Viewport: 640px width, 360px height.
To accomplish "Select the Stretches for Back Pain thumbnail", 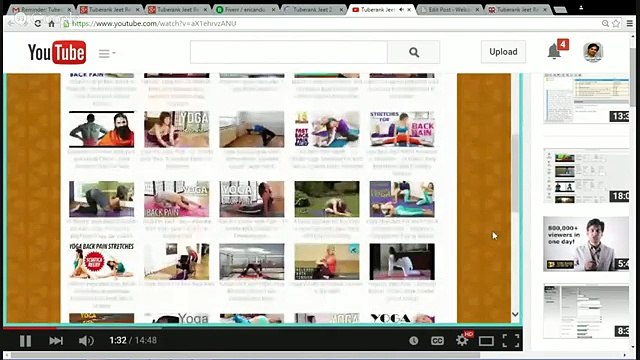I will (x=402, y=129).
